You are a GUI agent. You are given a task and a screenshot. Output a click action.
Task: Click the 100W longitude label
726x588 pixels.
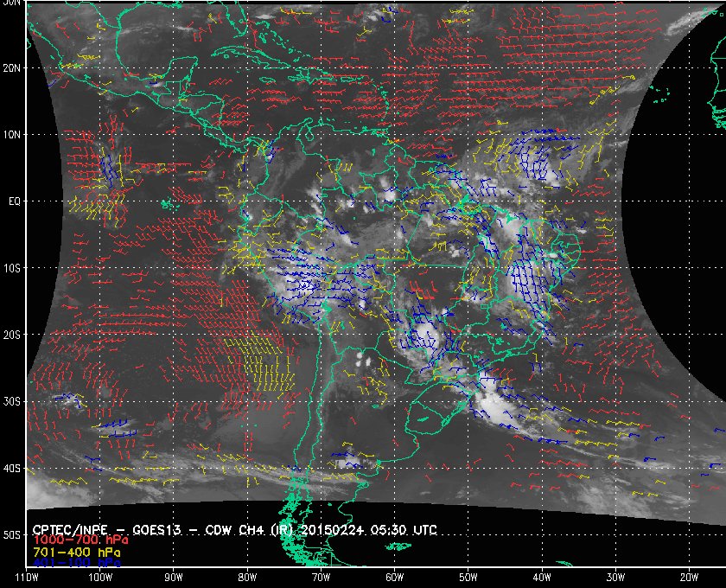(100, 578)
